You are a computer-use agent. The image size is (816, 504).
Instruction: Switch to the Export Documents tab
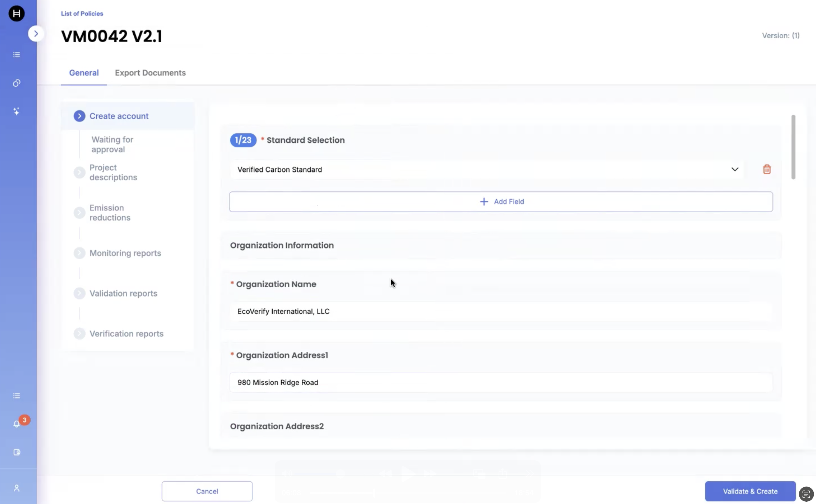150,73
